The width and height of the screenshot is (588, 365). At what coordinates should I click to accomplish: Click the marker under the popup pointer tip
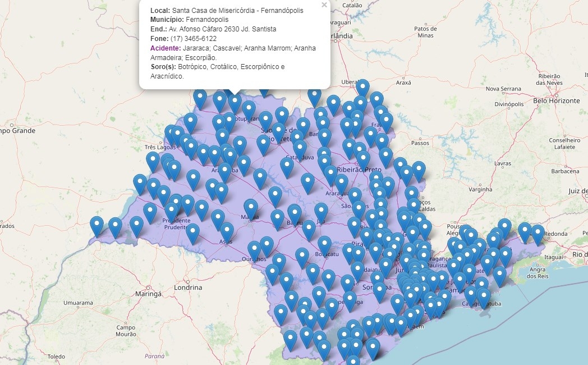(235, 103)
